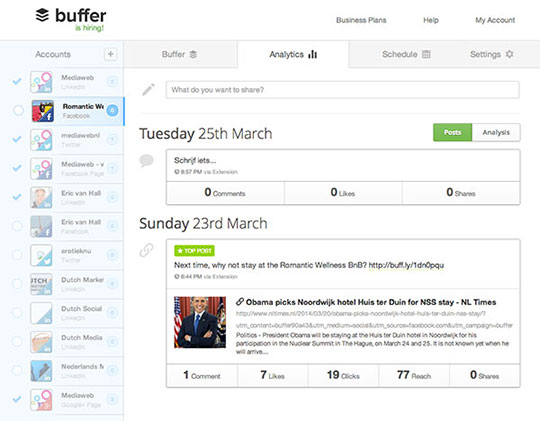Click the Mediaweb LinkedIn avatar
Screen dimensions: 540x421
pyautogui.click(x=41, y=82)
